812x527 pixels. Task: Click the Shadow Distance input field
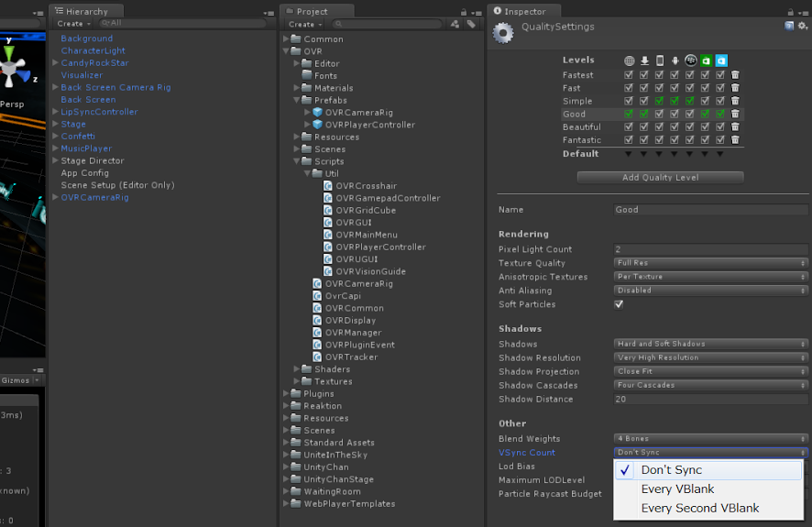coord(711,399)
